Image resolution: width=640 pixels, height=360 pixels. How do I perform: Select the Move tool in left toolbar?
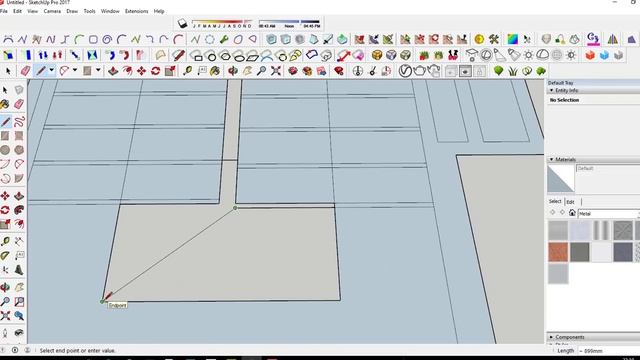5,196
